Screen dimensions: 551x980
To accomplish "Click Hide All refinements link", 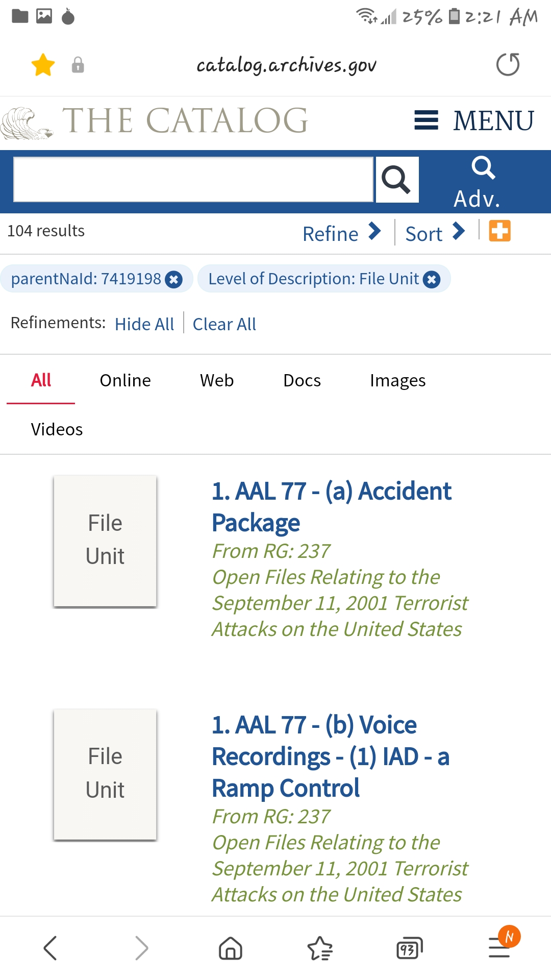I will click(x=144, y=324).
